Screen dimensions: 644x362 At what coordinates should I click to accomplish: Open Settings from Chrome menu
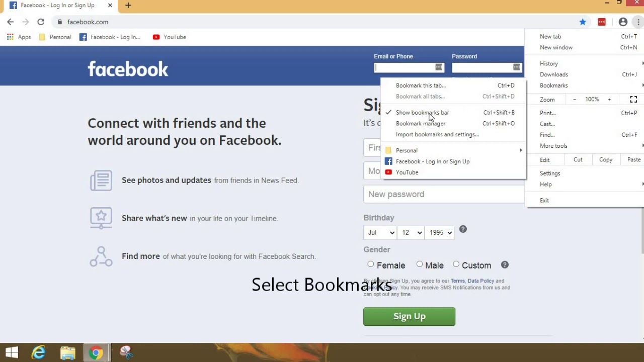coord(585,173)
